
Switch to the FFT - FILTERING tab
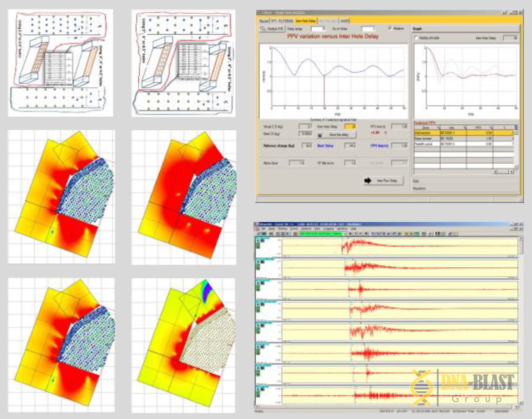tap(282, 21)
